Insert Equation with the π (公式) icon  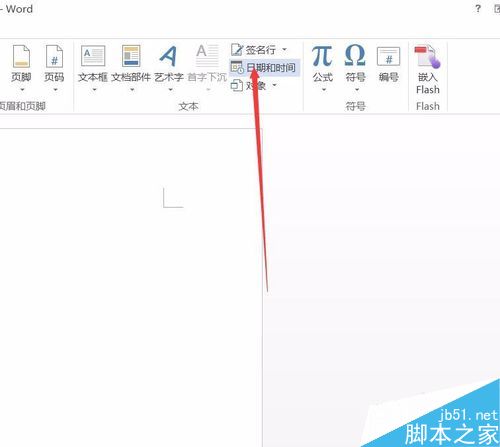[322, 56]
